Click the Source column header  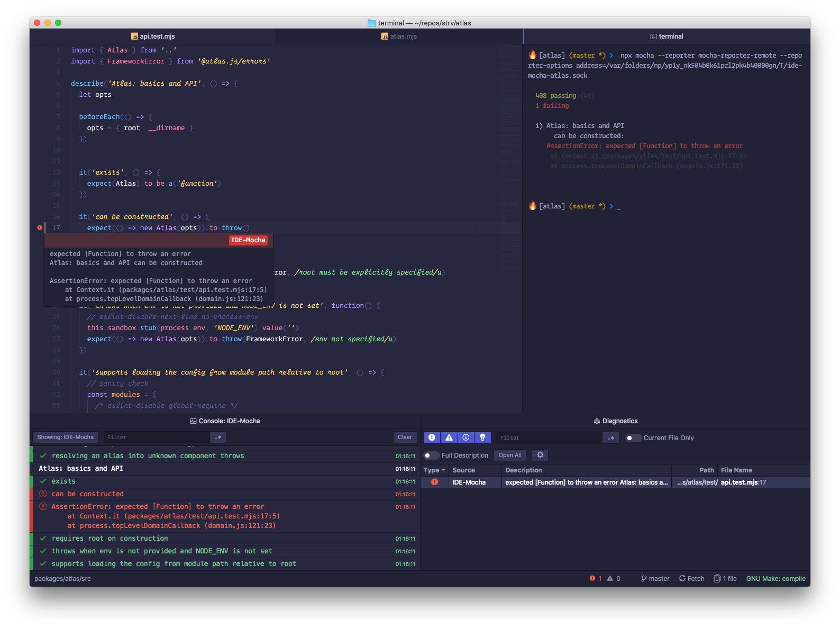click(x=475, y=470)
